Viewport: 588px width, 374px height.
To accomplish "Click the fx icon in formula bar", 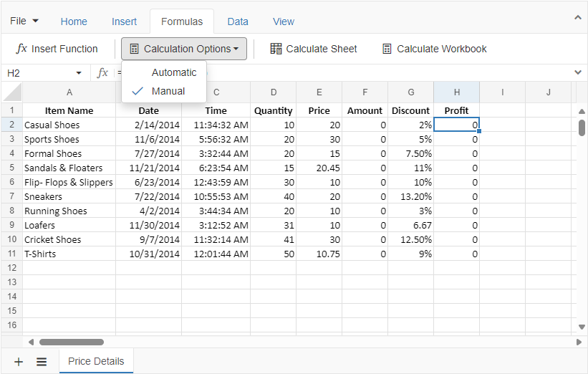I will (102, 72).
